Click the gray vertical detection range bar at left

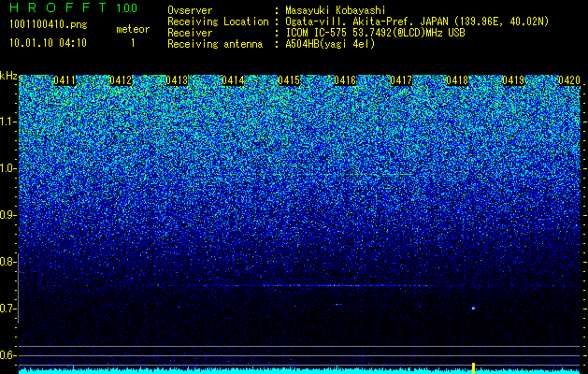tap(18, 288)
